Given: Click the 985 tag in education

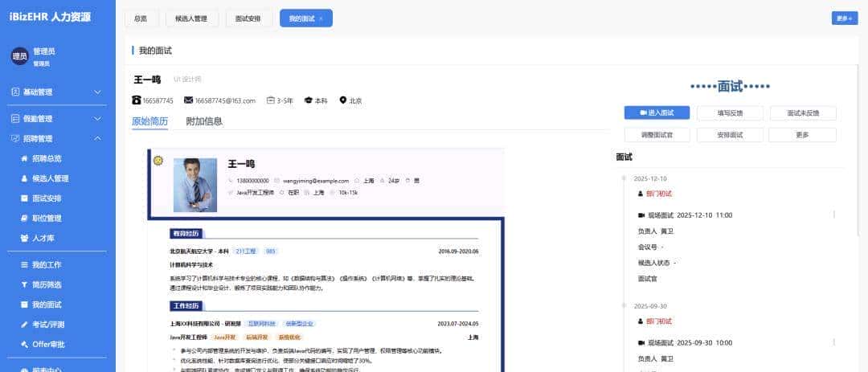Looking at the screenshot, I should [x=271, y=251].
